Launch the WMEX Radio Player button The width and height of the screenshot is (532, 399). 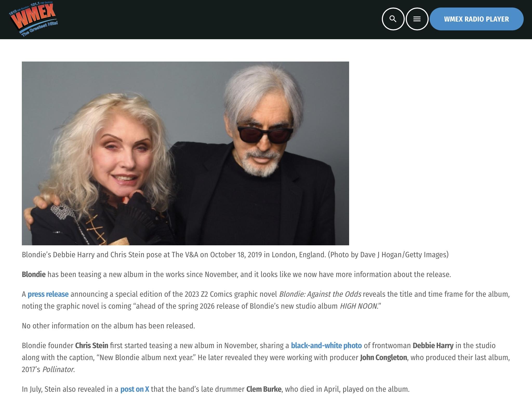[x=476, y=19]
